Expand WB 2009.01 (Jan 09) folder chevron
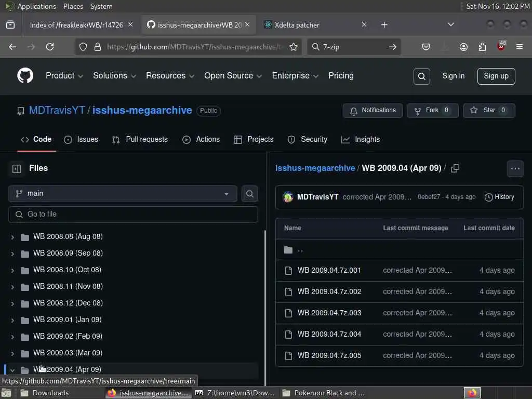Viewport: 532px width, 399px height. click(x=12, y=320)
